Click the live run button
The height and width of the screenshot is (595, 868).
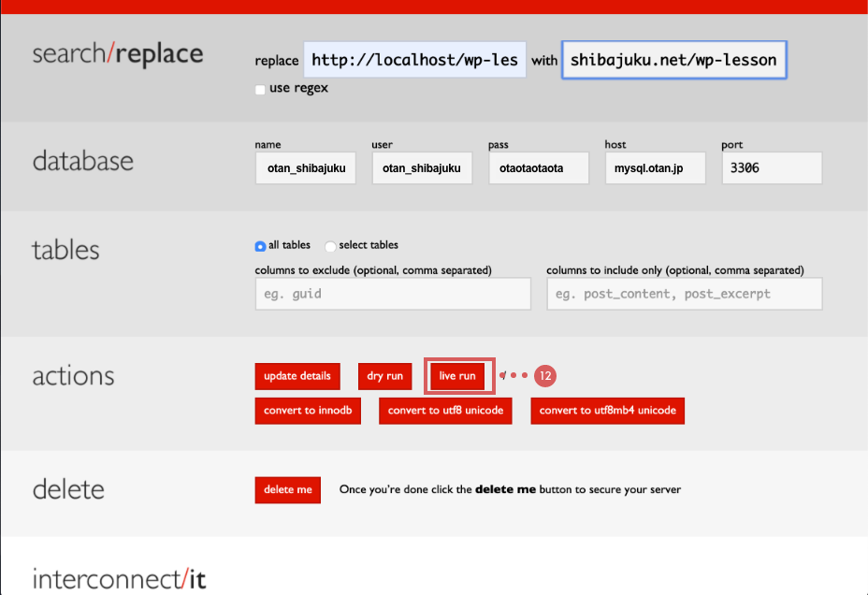coord(457,376)
